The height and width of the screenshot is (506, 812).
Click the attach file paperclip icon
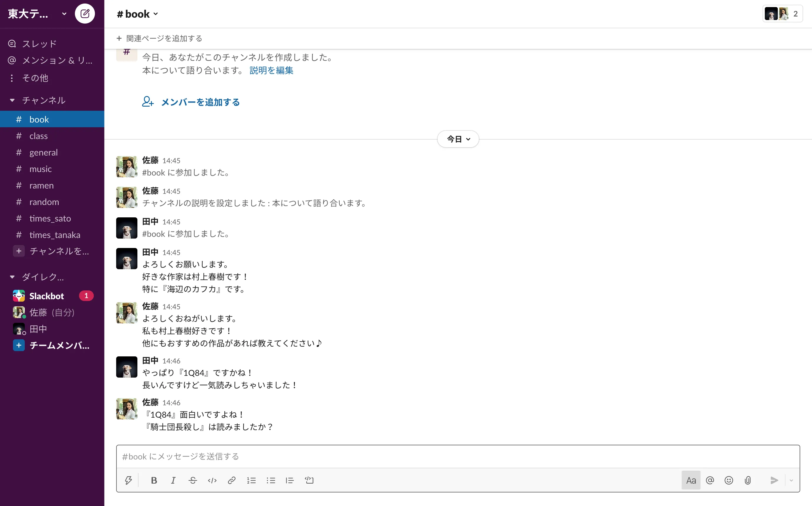pyautogui.click(x=748, y=480)
